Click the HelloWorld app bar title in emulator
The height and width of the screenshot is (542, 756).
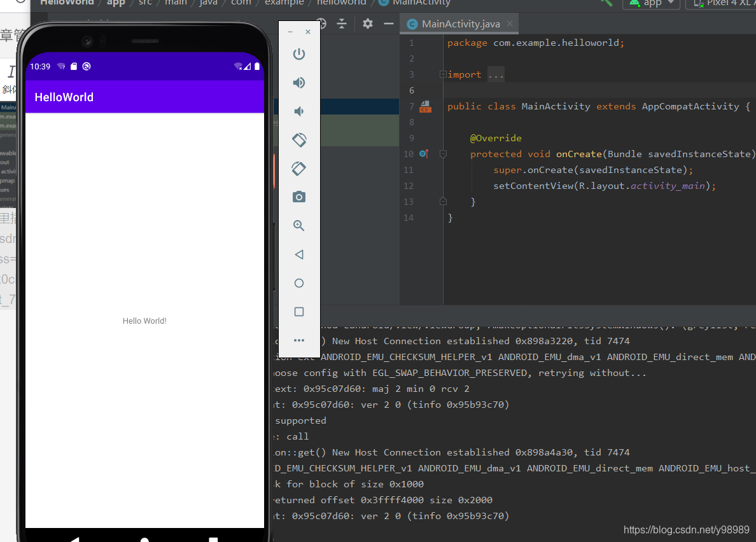(x=64, y=97)
